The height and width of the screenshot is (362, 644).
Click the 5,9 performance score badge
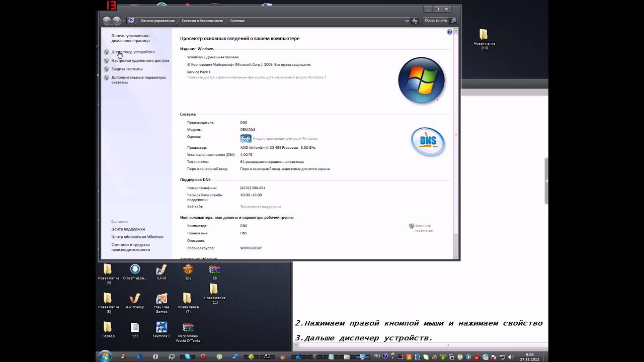click(x=246, y=139)
